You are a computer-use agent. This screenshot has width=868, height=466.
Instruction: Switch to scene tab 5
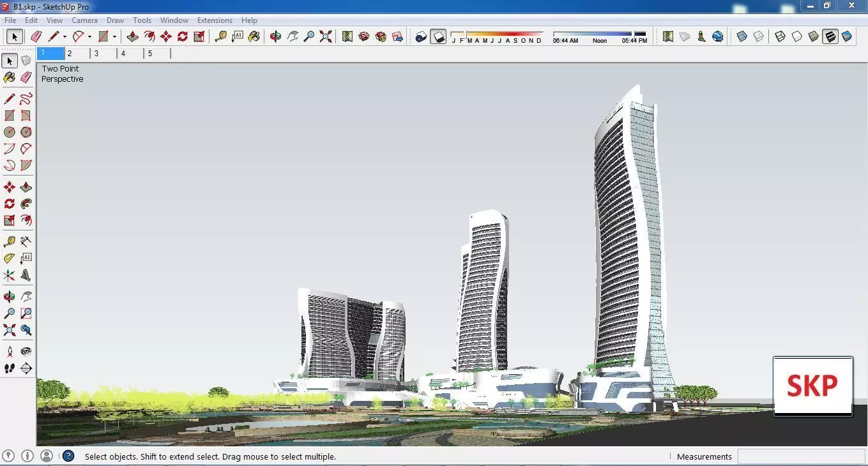click(x=158, y=54)
